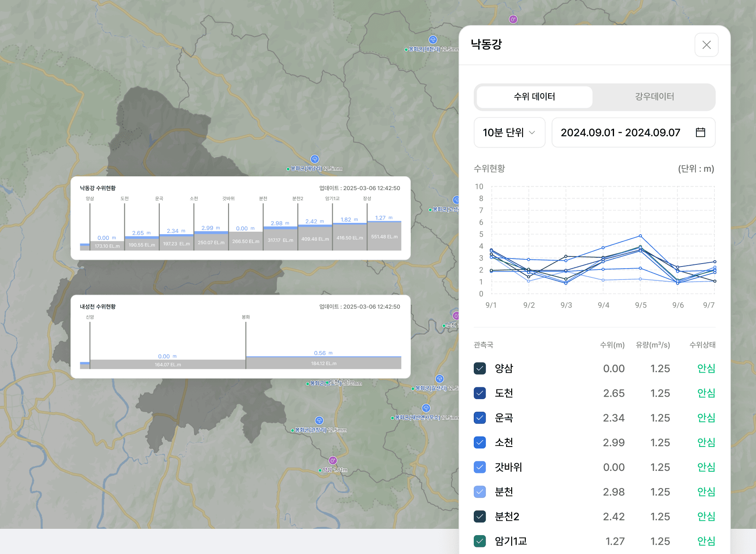Click the 수위(m) column header

click(x=612, y=345)
